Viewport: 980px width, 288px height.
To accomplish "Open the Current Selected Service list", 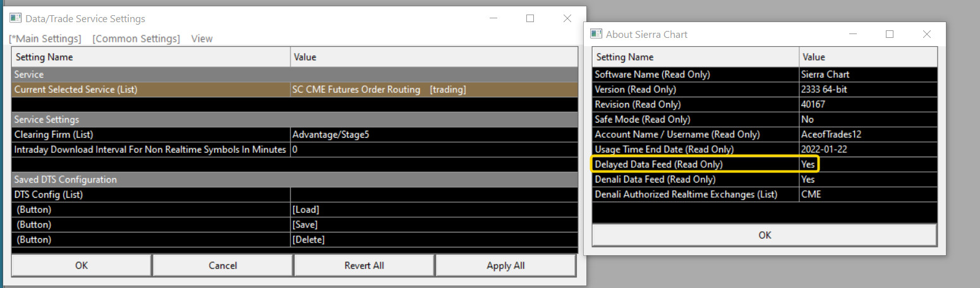I will (x=433, y=90).
